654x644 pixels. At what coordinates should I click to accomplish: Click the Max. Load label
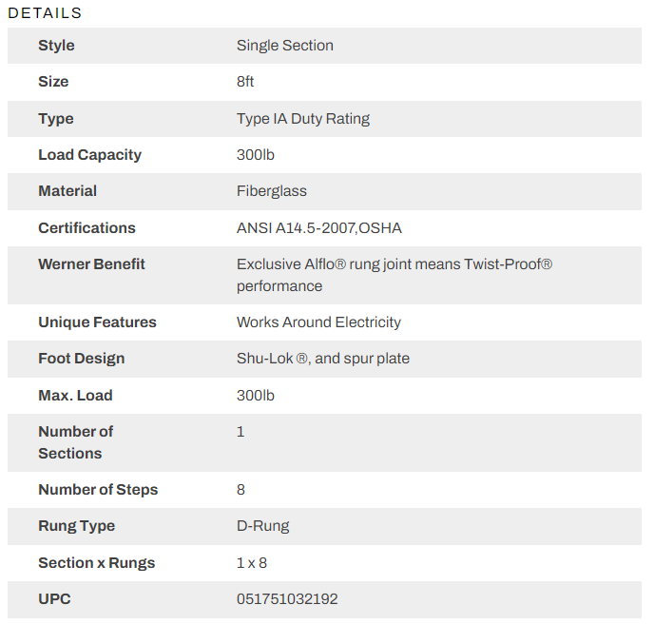(75, 396)
